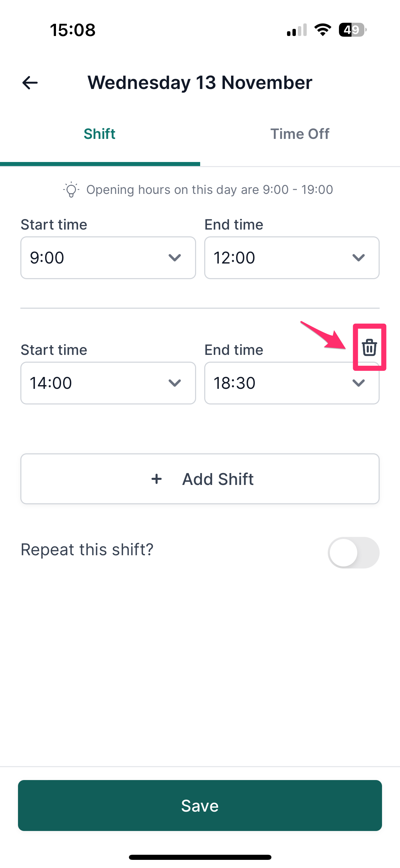This screenshot has width=400, height=868.
Task: Tap the 15:08 clock in status bar
Action: pyautogui.click(x=73, y=30)
